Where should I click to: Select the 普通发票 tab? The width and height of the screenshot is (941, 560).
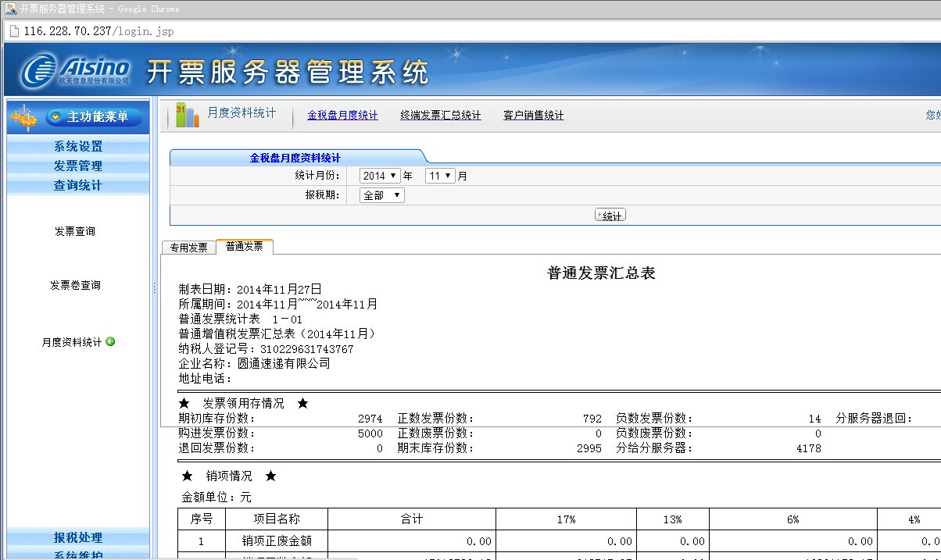[245, 247]
